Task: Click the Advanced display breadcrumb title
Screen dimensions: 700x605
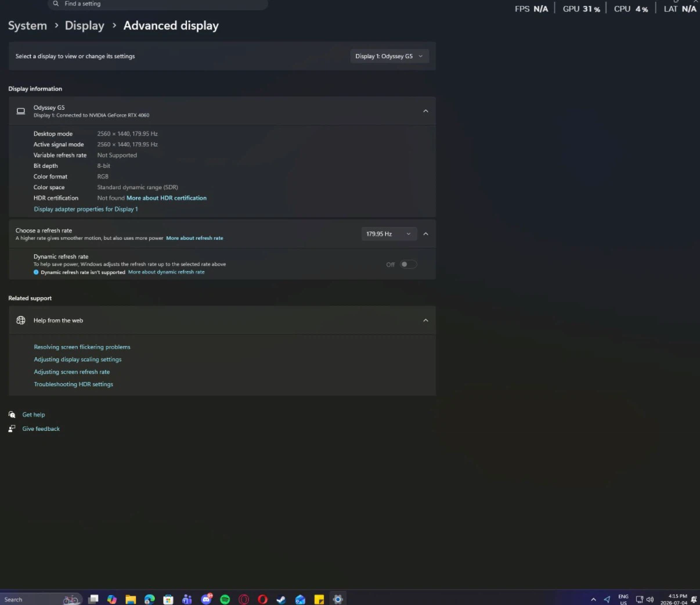Action: [171, 26]
